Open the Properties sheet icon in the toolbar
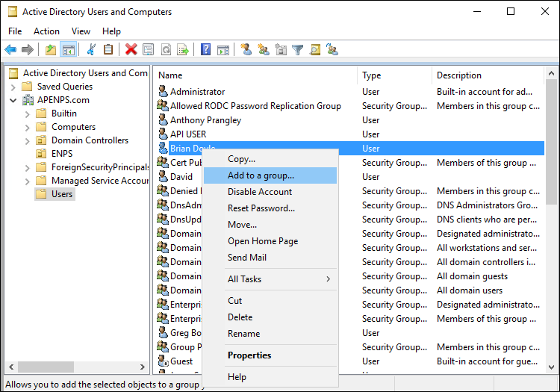The image size is (560, 392). (x=149, y=49)
